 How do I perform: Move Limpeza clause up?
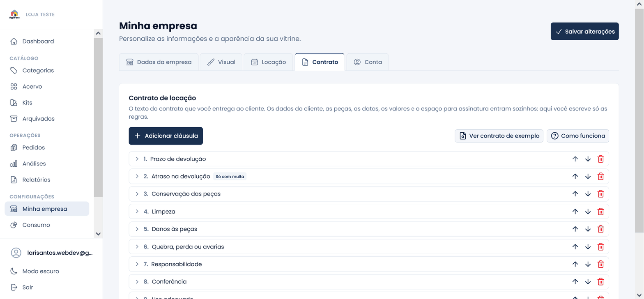pos(575,212)
